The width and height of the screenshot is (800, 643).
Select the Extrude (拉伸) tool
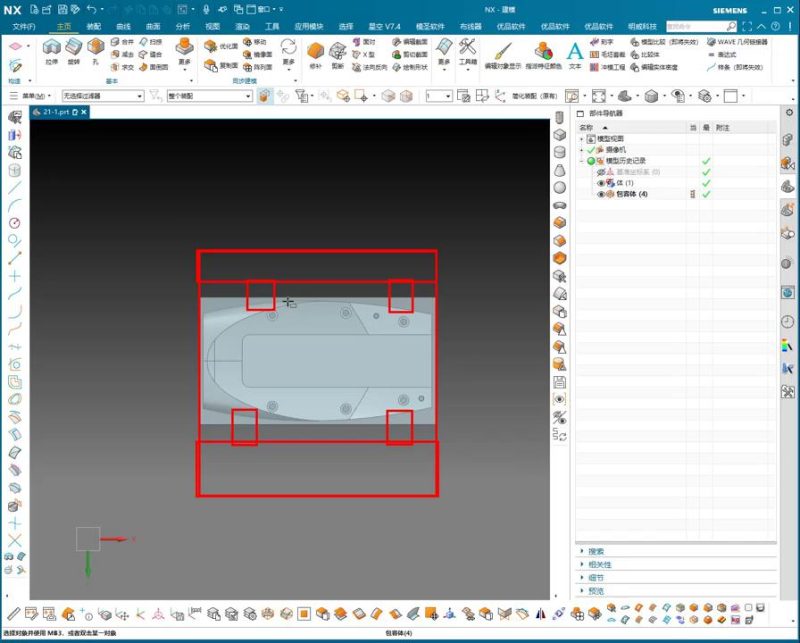(52, 47)
